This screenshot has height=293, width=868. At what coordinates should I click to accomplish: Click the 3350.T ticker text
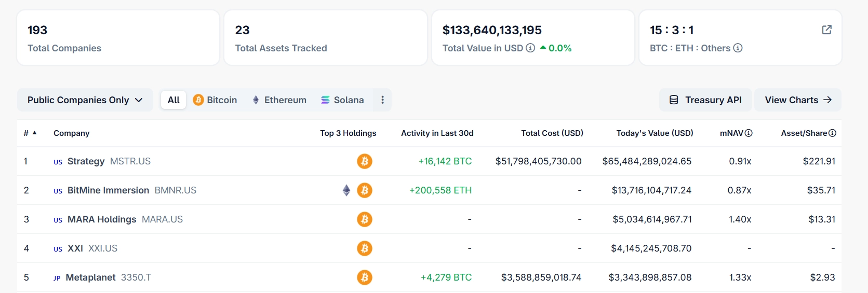pos(136,277)
